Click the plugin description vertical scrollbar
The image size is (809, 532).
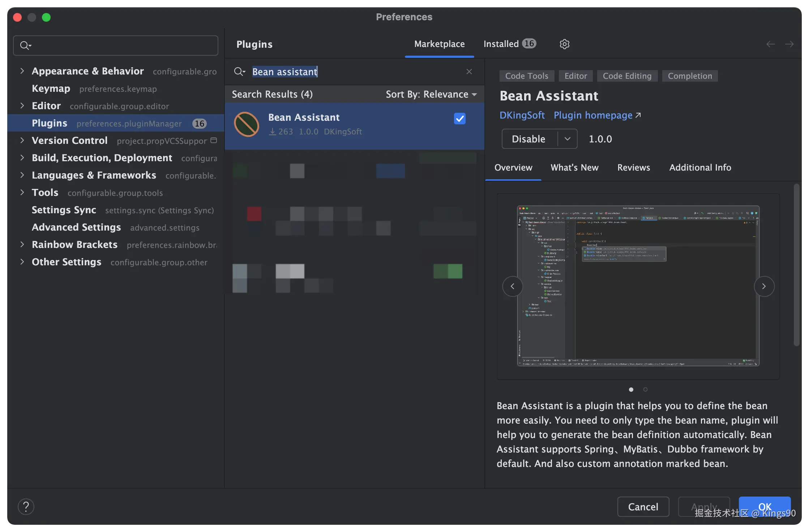click(x=796, y=265)
